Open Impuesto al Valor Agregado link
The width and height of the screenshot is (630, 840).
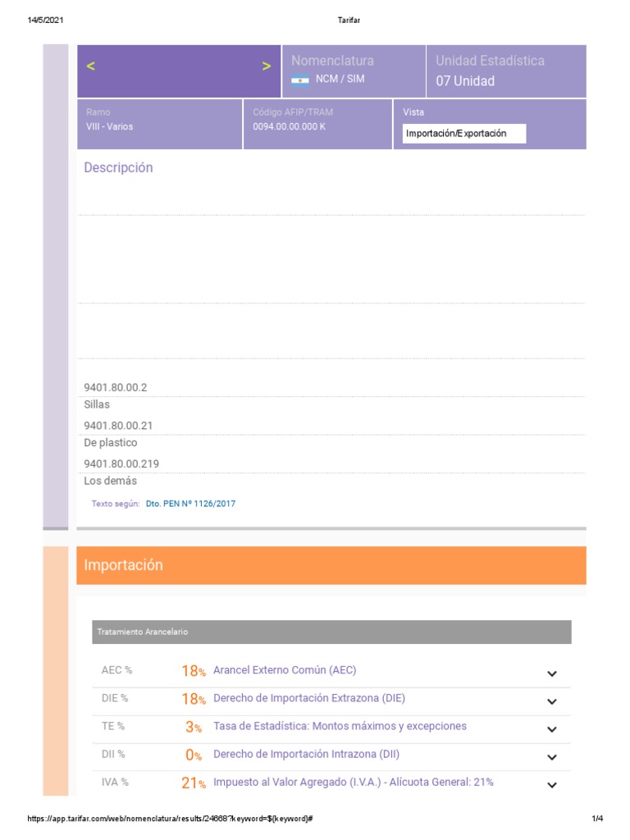point(353,782)
